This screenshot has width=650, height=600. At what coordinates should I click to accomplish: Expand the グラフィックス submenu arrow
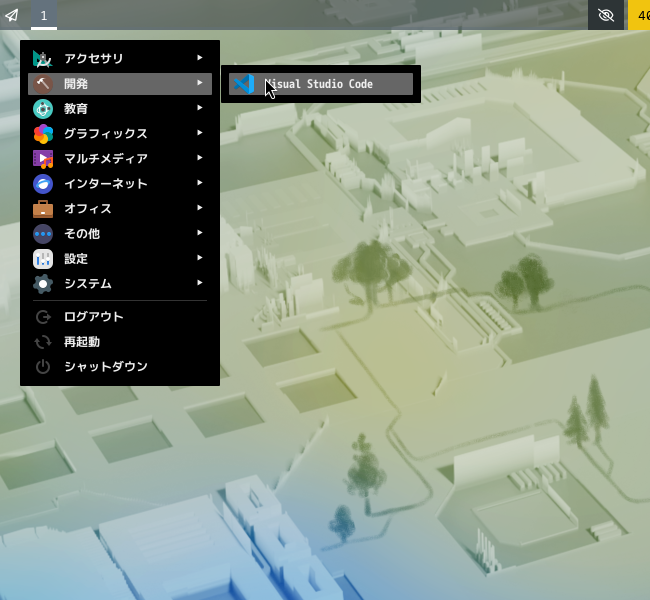(200, 133)
